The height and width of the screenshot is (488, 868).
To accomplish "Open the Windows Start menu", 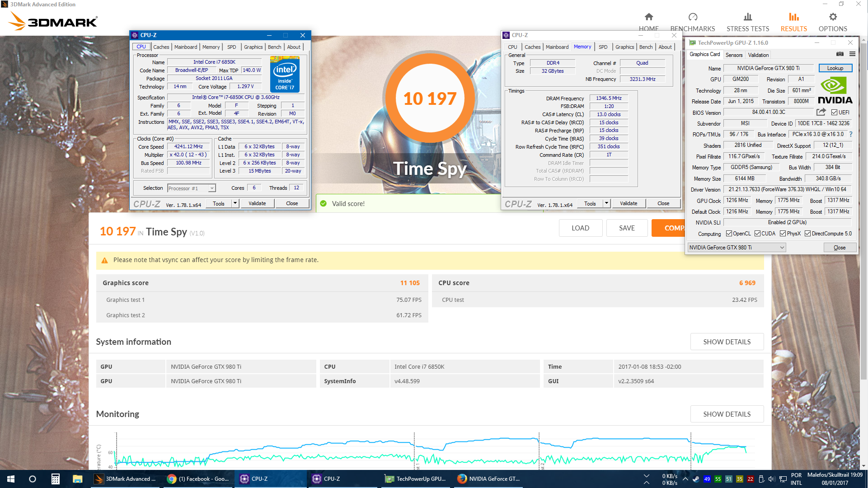I will (x=11, y=479).
